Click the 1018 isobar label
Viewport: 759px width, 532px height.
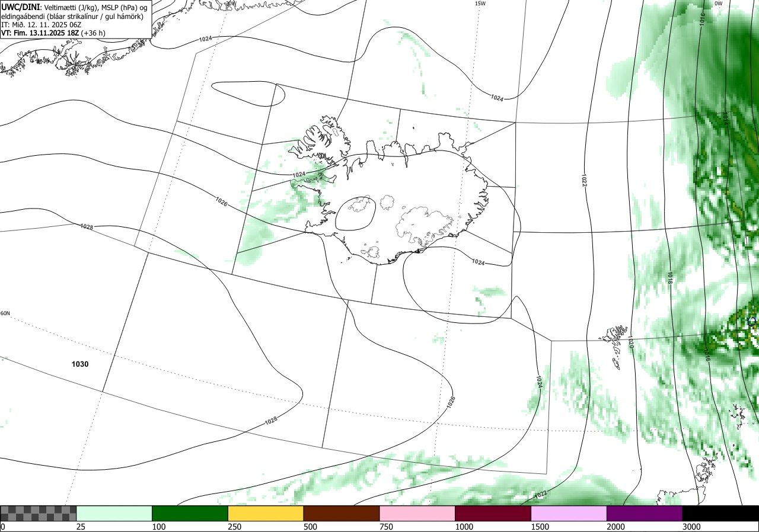click(669, 278)
